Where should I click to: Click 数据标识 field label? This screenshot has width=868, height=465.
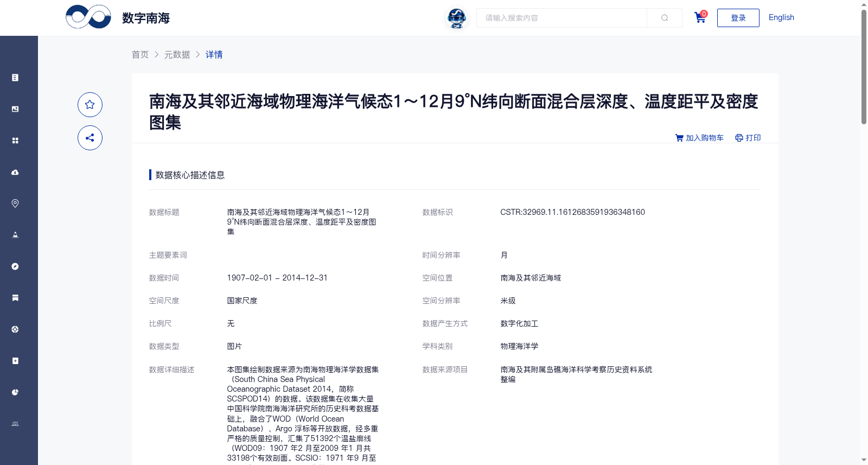tap(437, 212)
